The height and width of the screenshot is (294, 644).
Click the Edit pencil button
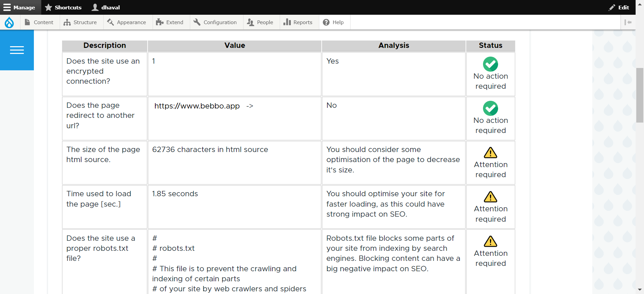coord(619,7)
